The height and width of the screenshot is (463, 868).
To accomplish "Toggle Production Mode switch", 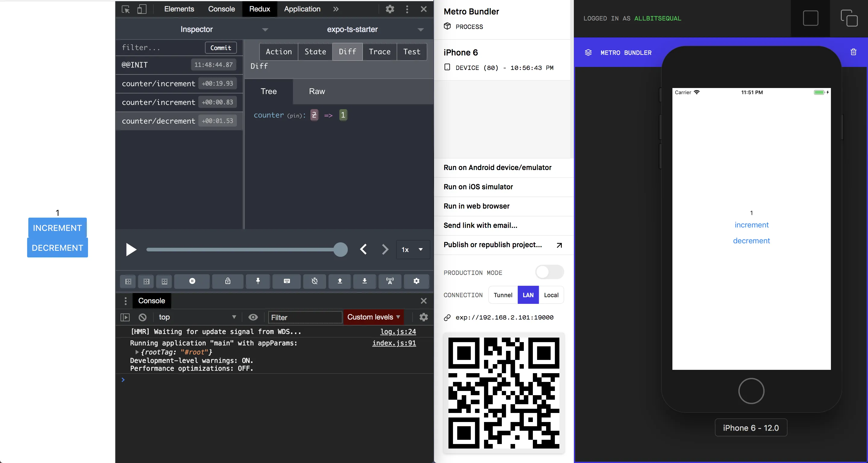I will (549, 272).
